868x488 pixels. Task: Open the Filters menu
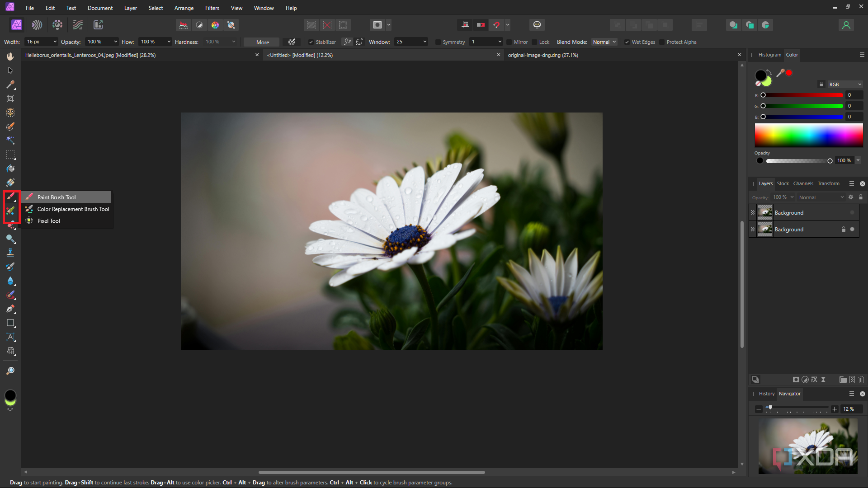(x=212, y=8)
